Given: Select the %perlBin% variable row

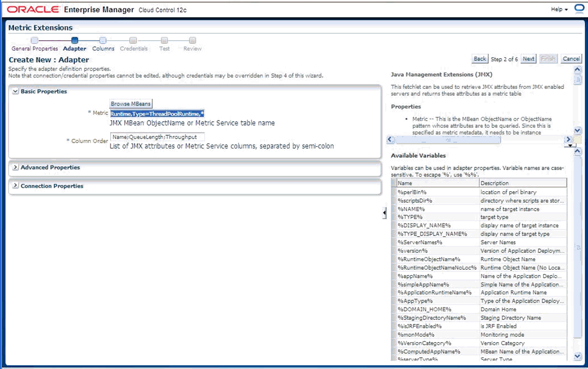Looking at the screenshot, I should 479,192.
